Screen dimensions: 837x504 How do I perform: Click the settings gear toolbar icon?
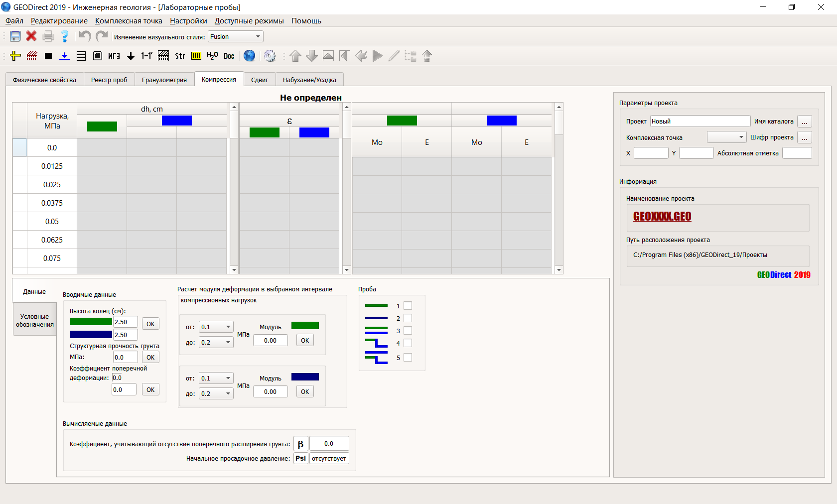tap(270, 56)
